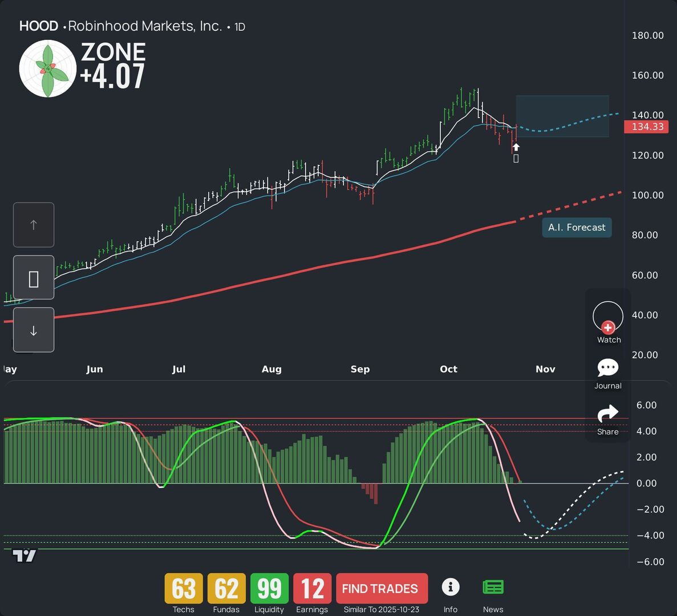Open the Earnings score 12 badge
677x616 pixels.
312,589
